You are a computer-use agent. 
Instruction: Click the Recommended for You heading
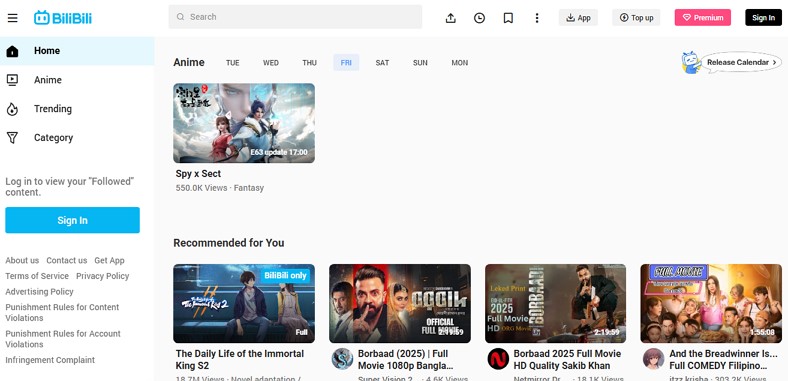229,243
